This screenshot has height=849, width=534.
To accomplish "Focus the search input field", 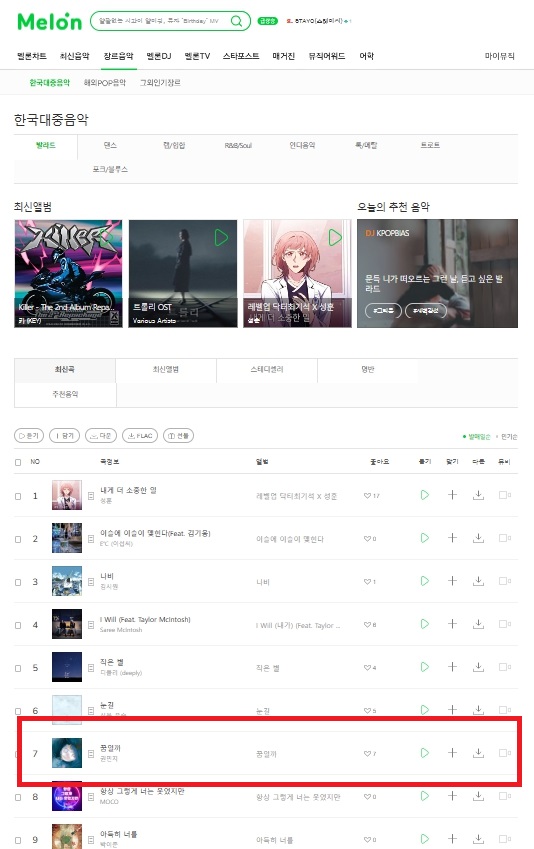I will click(x=162, y=21).
